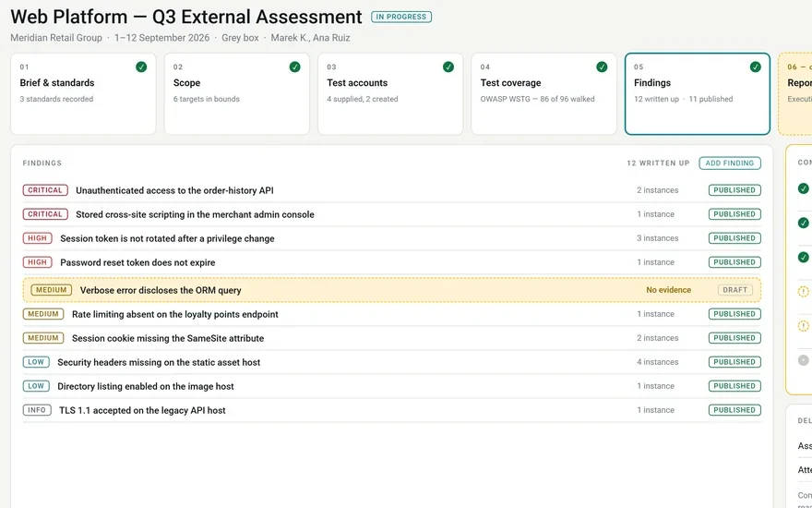Click the green check icon on Findings card
Screen dimensions: 812x508
[x=756, y=67]
